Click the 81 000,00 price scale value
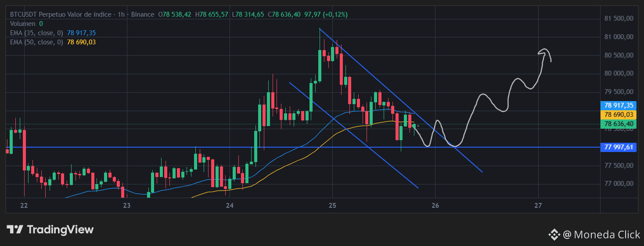 tap(619, 37)
